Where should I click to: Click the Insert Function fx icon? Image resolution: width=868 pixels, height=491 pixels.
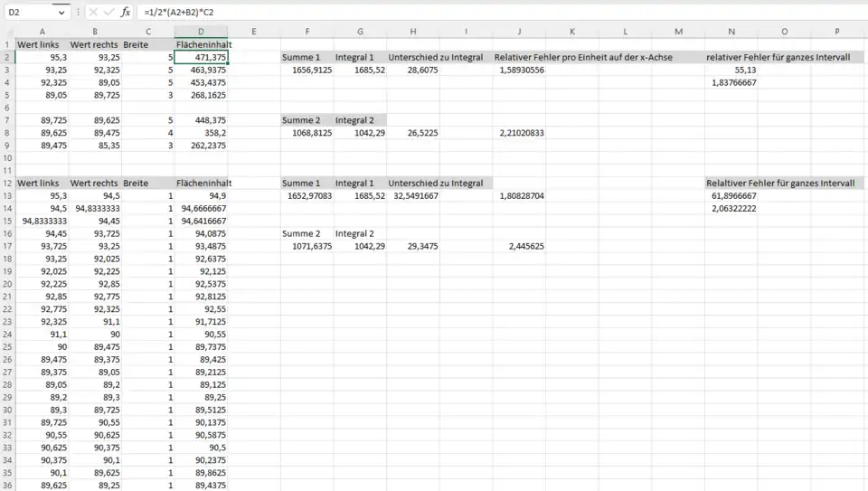pyautogui.click(x=126, y=13)
